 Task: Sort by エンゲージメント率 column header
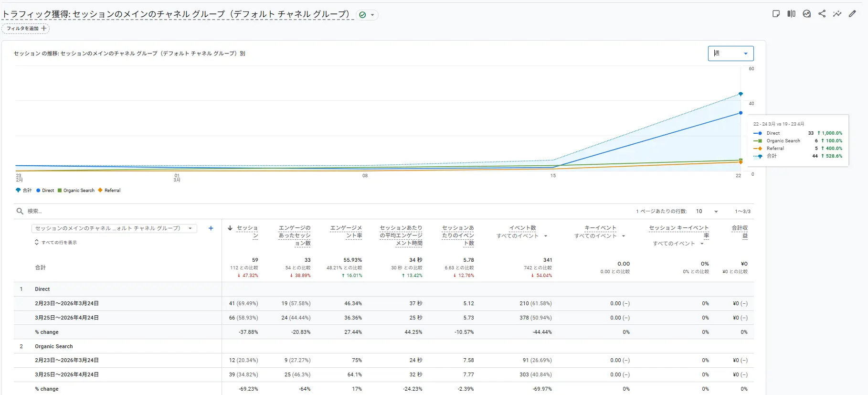(x=346, y=232)
